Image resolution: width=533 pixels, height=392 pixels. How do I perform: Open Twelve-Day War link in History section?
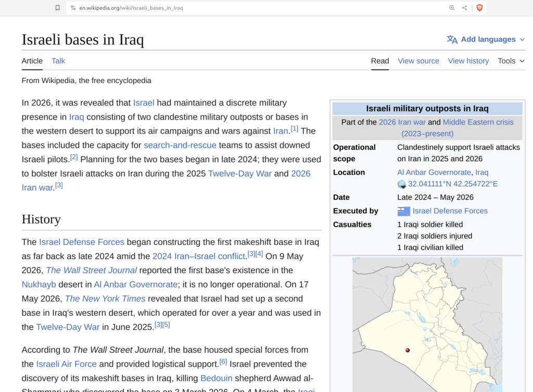point(68,327)
